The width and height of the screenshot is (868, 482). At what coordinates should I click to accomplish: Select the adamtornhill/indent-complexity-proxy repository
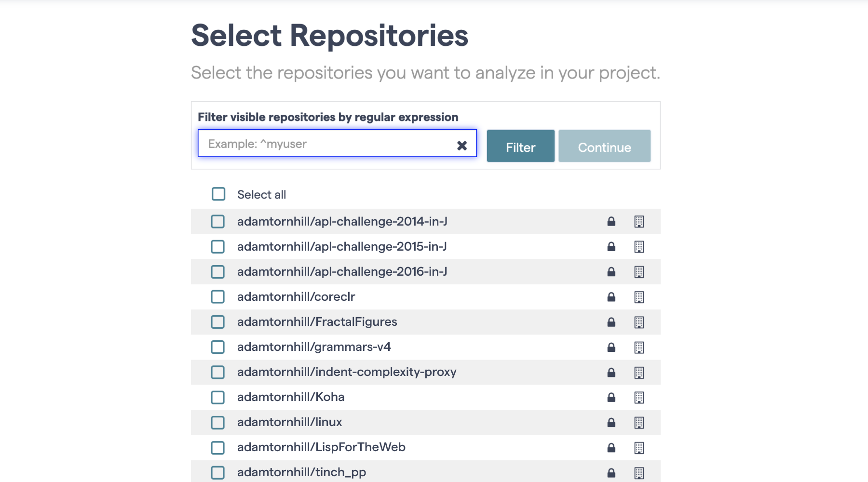218,372
